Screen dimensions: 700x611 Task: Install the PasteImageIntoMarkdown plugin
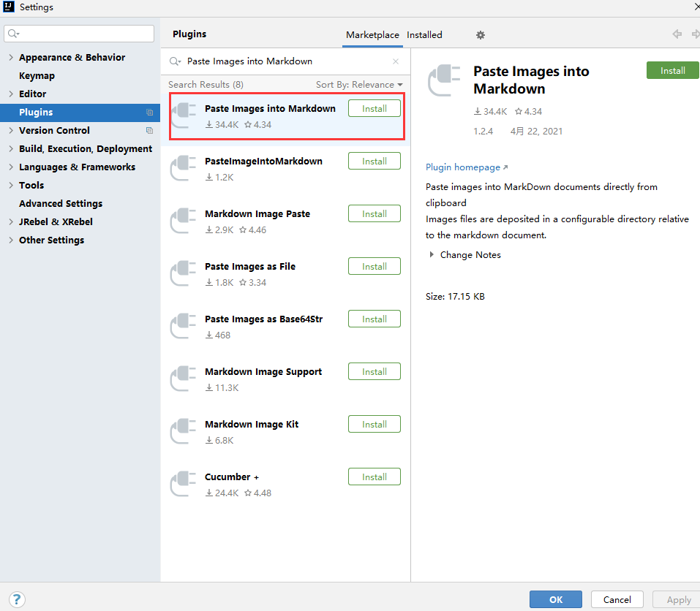(374, 162)
